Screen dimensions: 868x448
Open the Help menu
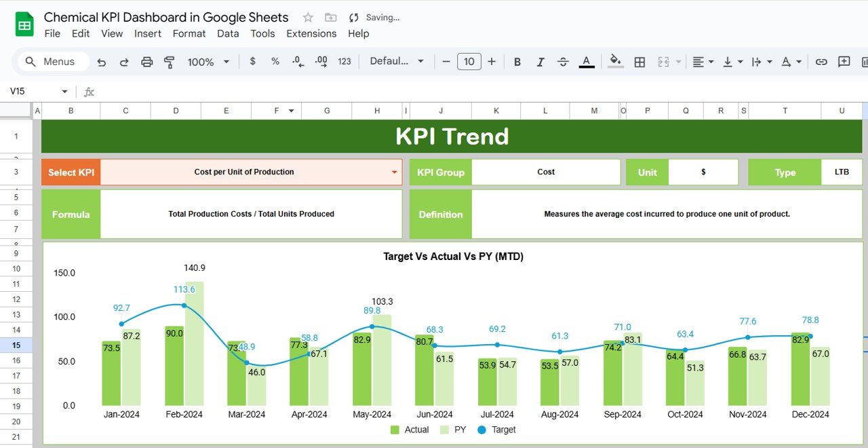(358, 33)
